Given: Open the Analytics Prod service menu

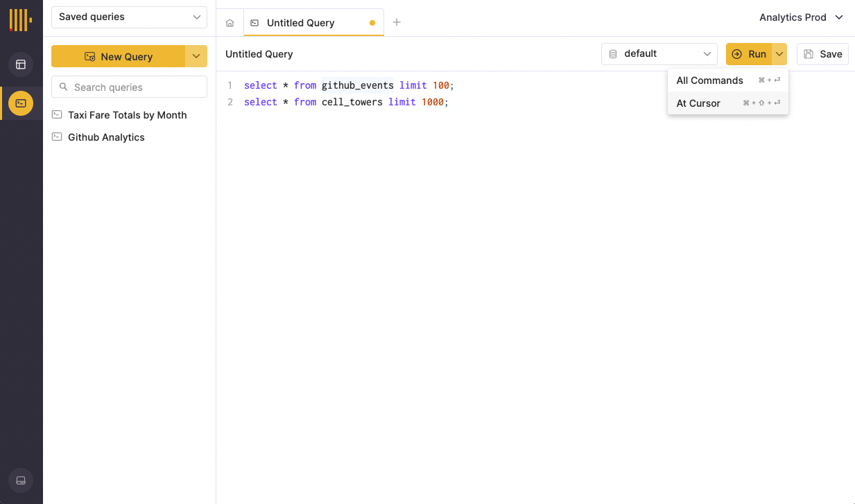Looking at the screenshot, I should (x=801, y=17).
